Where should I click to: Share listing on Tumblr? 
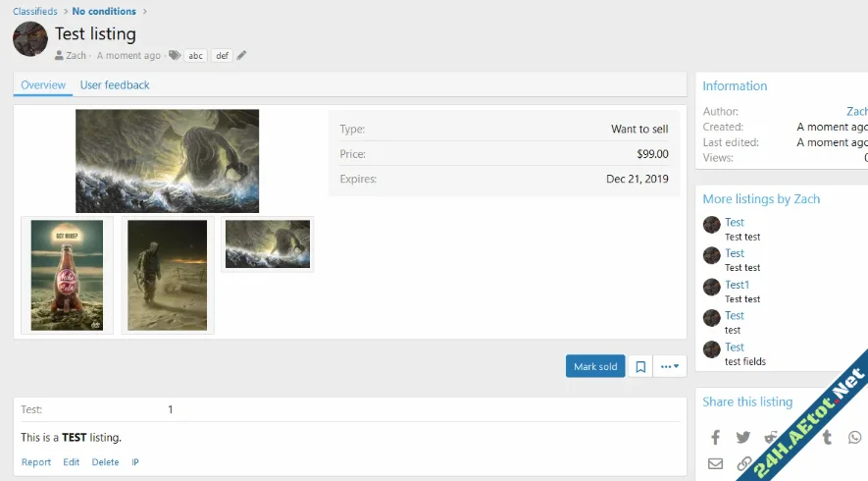pyautogui.click(x=828, y=437)
